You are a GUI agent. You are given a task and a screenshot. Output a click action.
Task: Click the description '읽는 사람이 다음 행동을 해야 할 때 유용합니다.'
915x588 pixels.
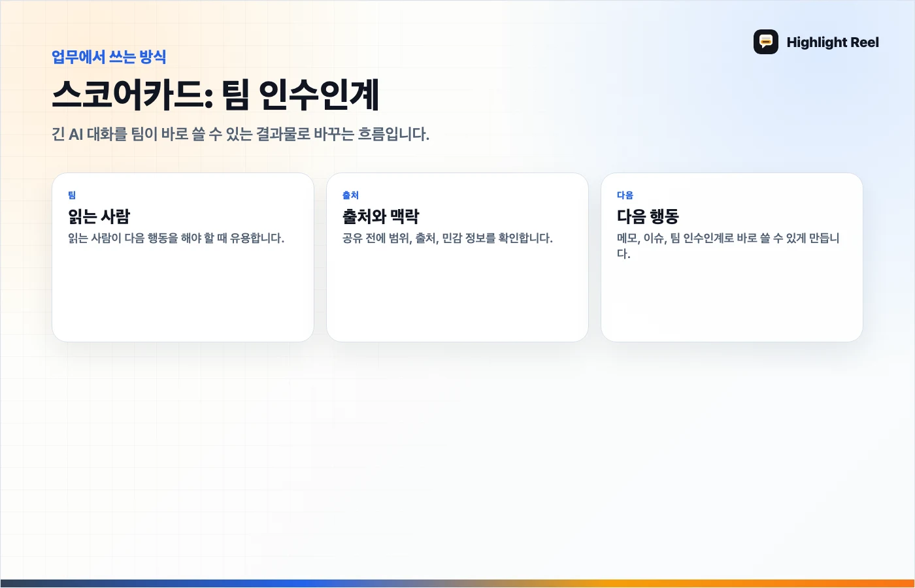coord(176,238)
